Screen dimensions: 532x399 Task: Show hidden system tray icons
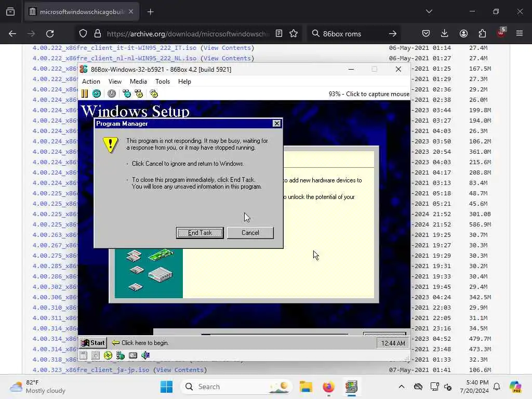click(402, 387)
